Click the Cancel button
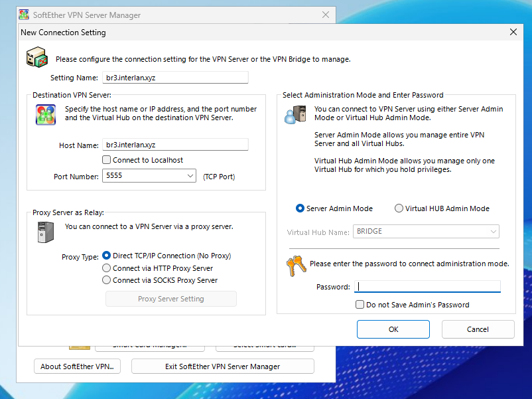This screenshot has width=532, height=399. click(x=478, y=329)
